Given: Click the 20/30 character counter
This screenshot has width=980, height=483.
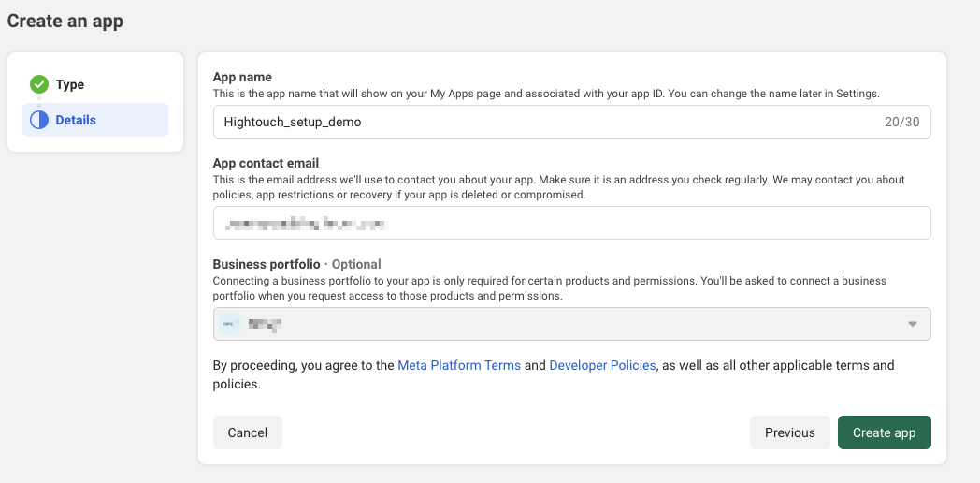Looking at the screenshot, I should [901, 122].
